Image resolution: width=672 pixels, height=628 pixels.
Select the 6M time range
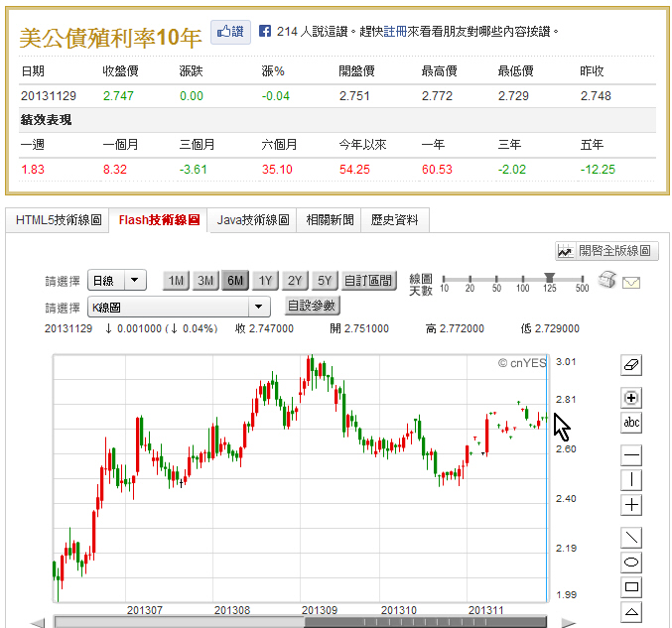235,281
